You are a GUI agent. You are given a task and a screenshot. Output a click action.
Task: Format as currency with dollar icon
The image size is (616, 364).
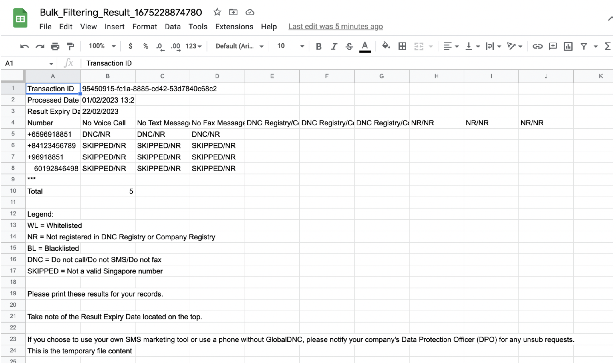tap(130, 46)
